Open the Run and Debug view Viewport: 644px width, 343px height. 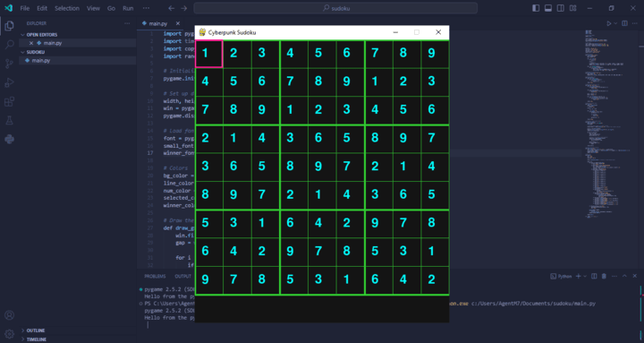click(x=9, y=82)
